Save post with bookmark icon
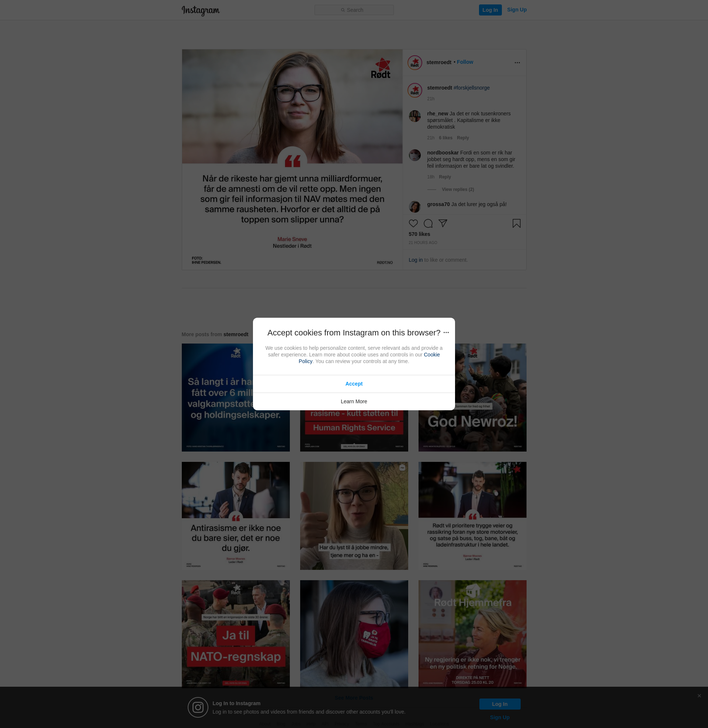Viewport: 708px width, 728px height. point(516,223)
